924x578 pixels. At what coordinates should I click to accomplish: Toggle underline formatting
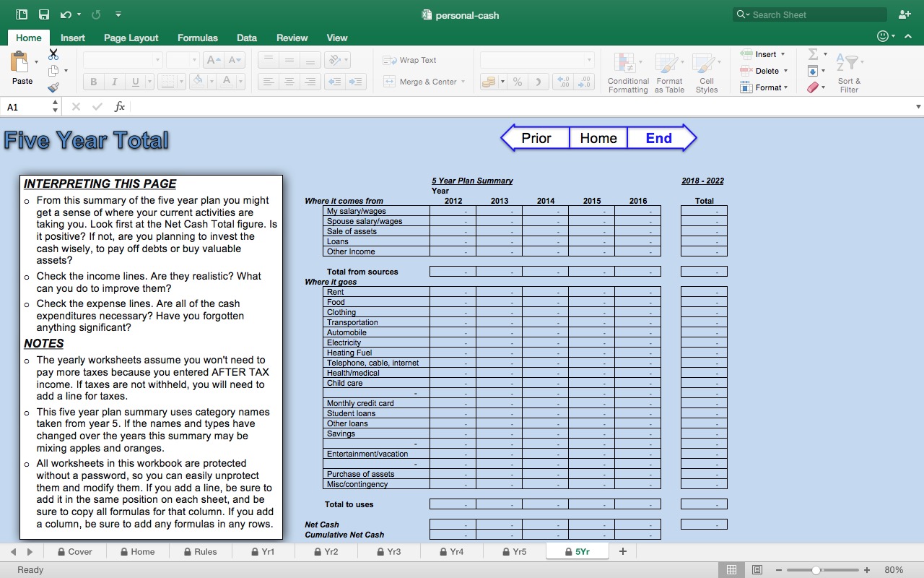pos(136,81)
